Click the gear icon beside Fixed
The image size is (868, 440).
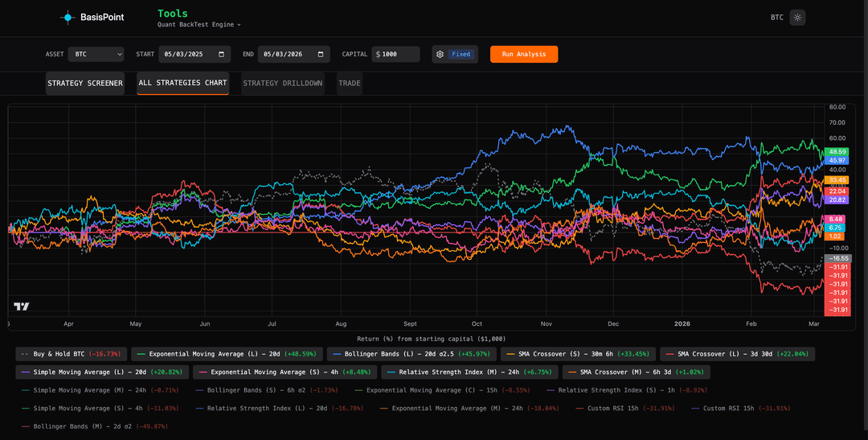(440, 55)
